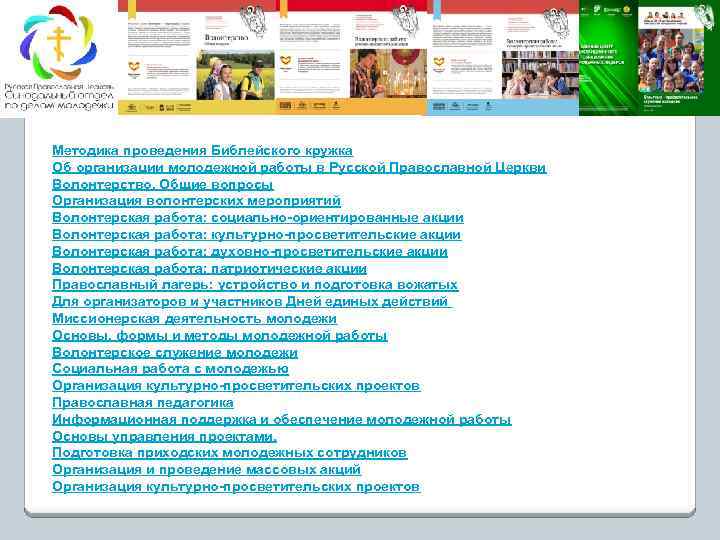Open Социальная работа с молодежью link
The image size is (720, 540).
tap(170, 369)
